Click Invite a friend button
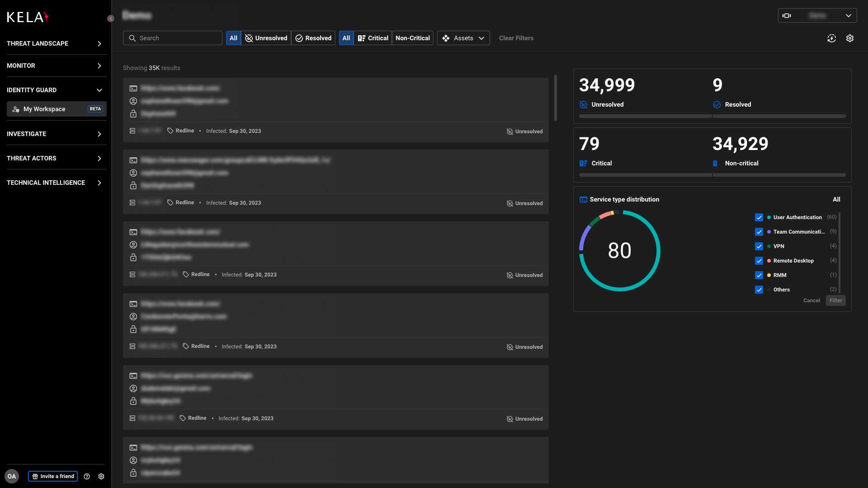This screenshot has width=868, height=488. [x=53, y=476]
